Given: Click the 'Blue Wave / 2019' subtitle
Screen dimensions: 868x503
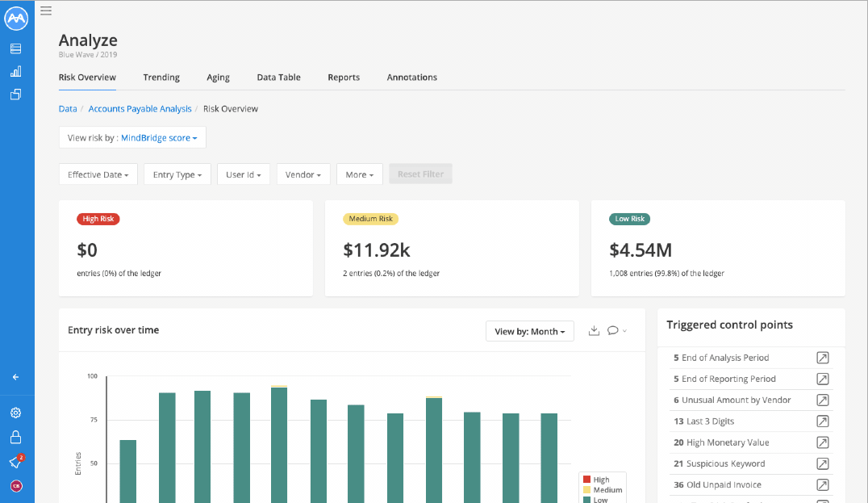Looking at the screenshot, I should coord(88,55).
